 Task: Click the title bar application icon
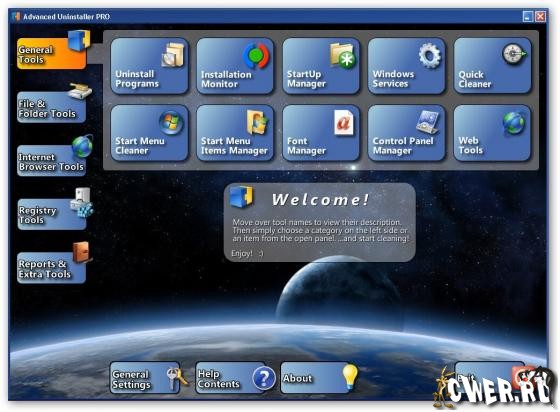(16, 16)
